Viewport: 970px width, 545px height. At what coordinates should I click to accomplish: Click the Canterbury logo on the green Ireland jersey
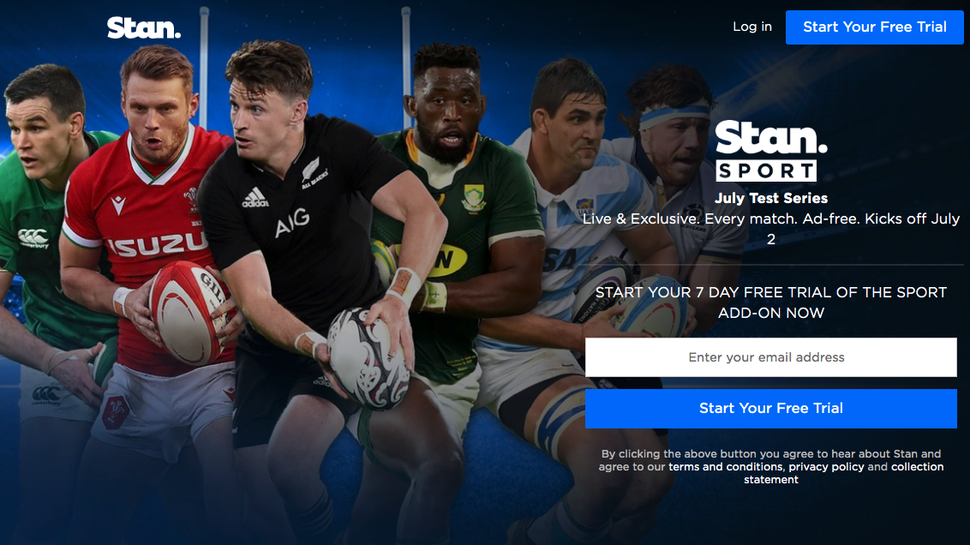tap(33, 238)
